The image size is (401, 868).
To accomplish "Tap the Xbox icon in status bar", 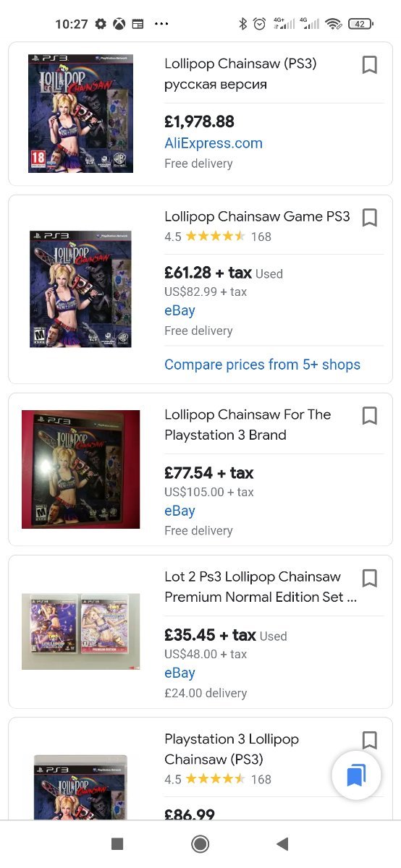I will [119, 24].
